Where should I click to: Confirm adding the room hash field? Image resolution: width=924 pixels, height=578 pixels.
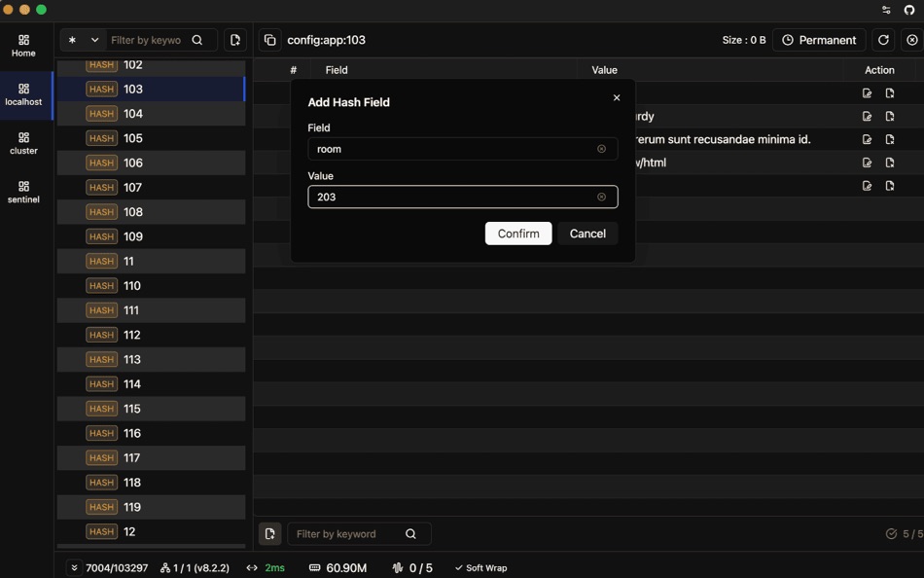pos(517,234)
